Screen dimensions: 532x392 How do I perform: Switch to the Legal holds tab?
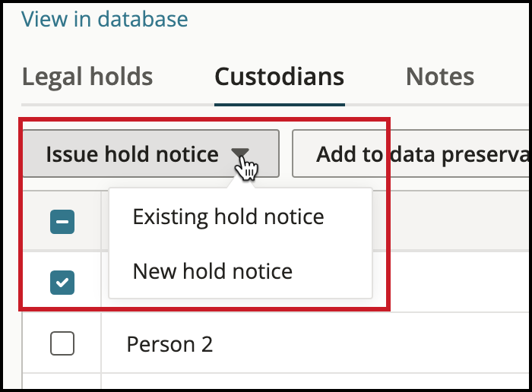87,77
